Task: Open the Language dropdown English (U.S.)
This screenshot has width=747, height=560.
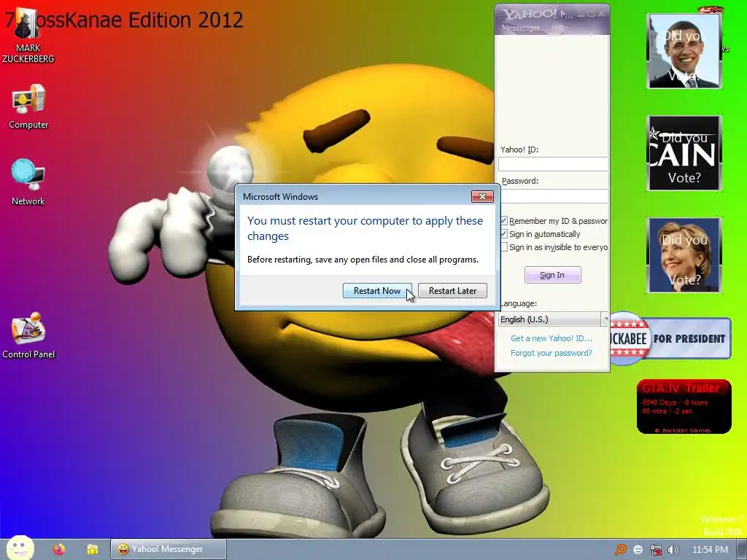Action: [x=553, y=319]
